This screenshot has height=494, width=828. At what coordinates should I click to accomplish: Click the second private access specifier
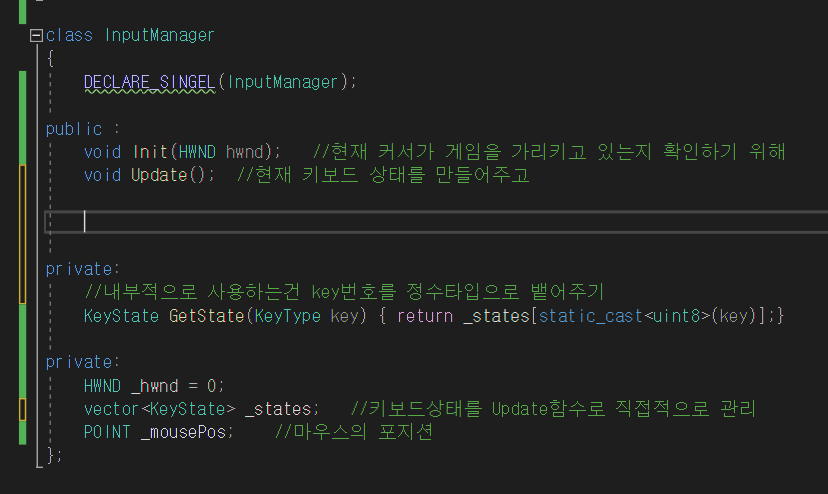[79, 362]
